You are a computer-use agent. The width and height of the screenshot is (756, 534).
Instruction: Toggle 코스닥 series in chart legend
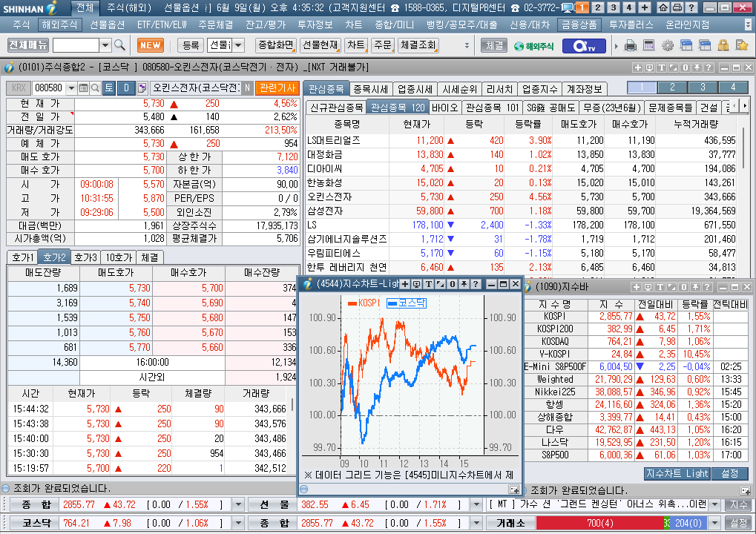pyautogui.click(x=407, y=303)
